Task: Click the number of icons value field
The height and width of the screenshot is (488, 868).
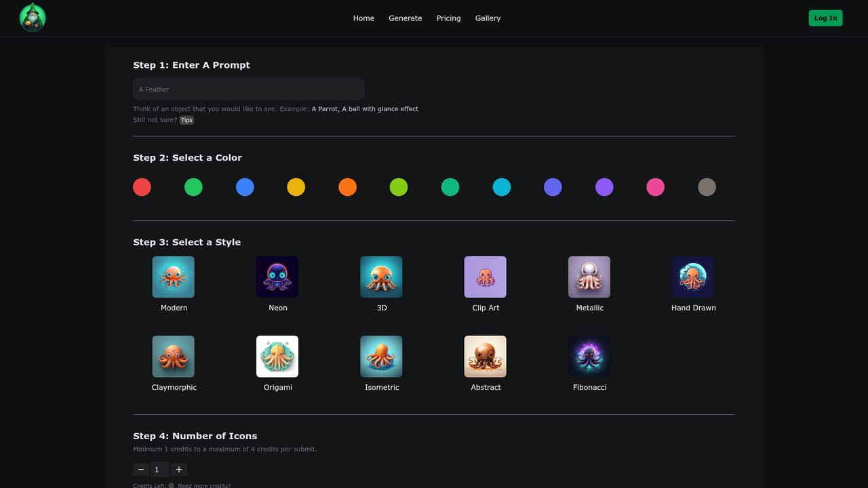Action: tap(160, 469)
